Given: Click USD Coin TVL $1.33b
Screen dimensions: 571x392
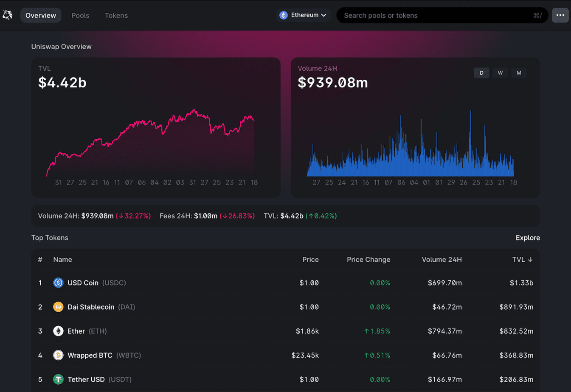Looking at the screenshot, I should click(x=521, y=283).
